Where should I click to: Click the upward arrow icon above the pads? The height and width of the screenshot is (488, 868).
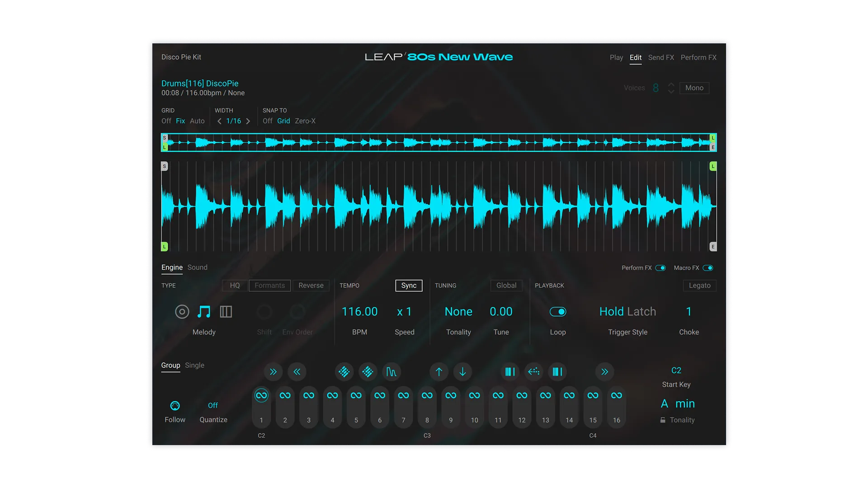tap(439, 372)
